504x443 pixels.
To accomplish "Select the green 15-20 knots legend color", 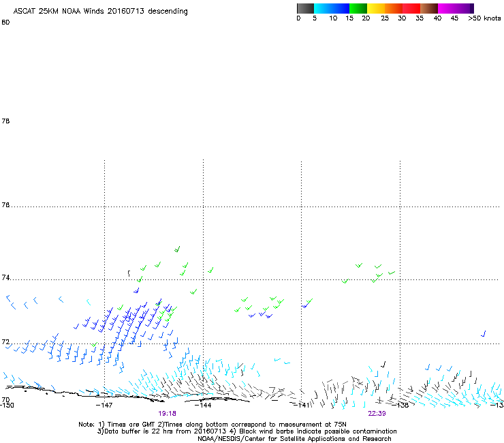I will [358, 8].
